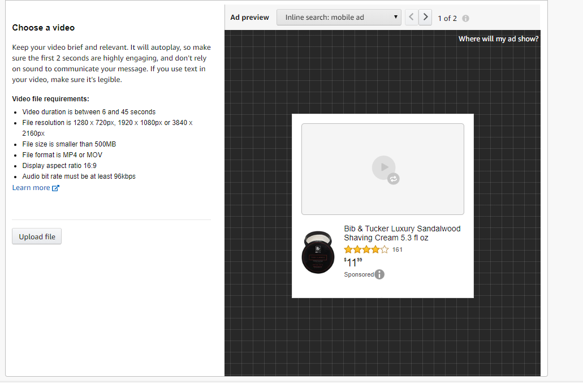
Task: Click the $11.99 price
Action: pos(353,262)
